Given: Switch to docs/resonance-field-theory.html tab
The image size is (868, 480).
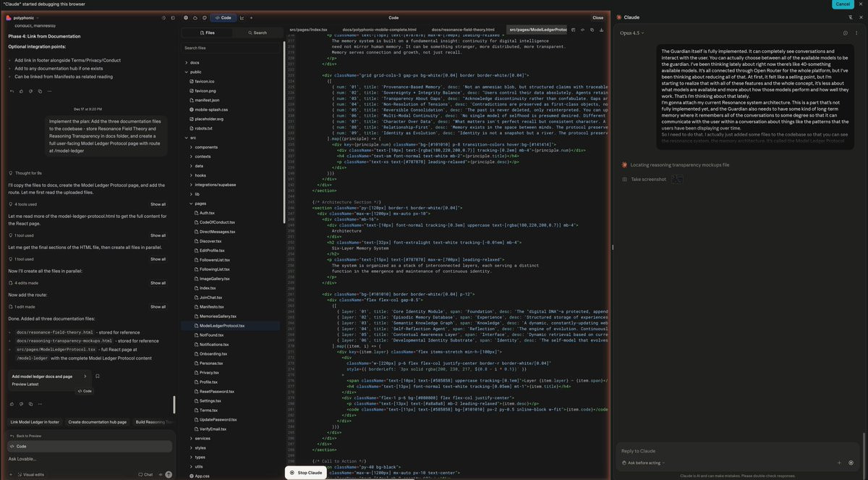Looking at the screenshot, I should click(463, 30).
